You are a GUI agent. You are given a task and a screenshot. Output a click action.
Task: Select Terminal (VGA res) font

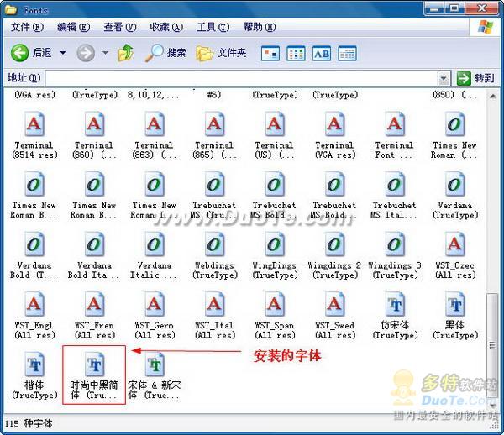click(334, 135)
